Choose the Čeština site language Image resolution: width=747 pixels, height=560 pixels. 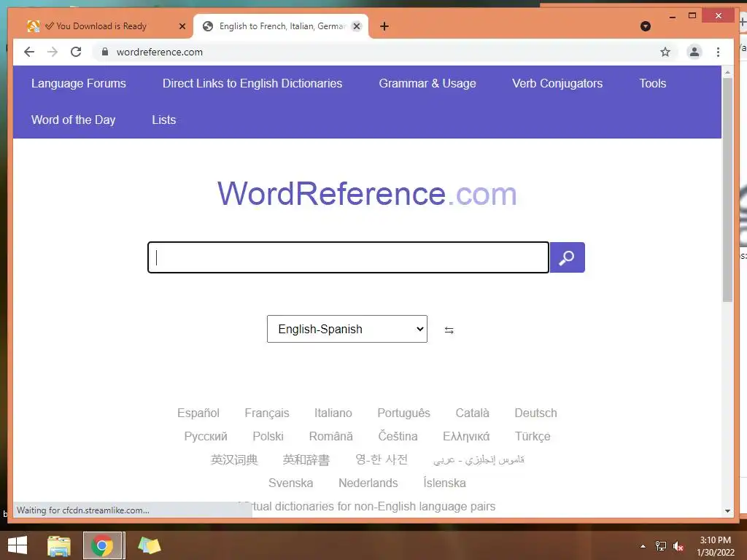(x=398, y=436)
